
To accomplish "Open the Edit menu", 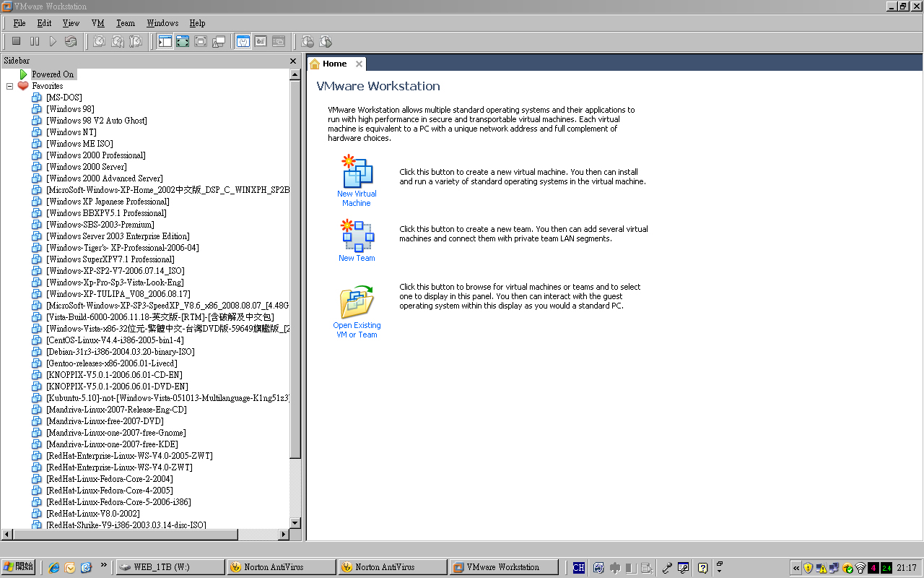I will point(44,23).
